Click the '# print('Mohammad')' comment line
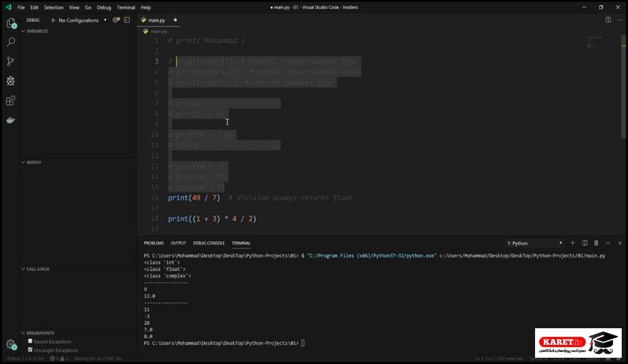The image size is (628, 364). pyautogui.click(x=206, y=40)
